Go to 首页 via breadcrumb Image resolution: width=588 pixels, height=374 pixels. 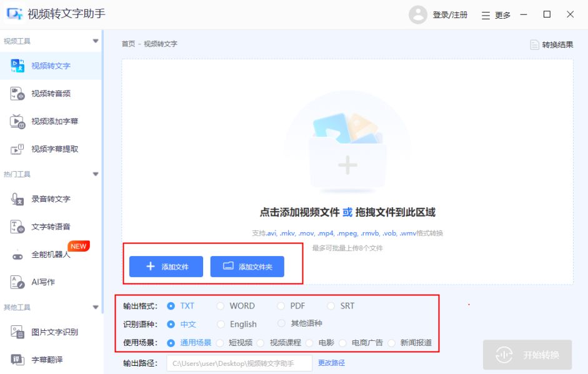(x=129, y=44)
